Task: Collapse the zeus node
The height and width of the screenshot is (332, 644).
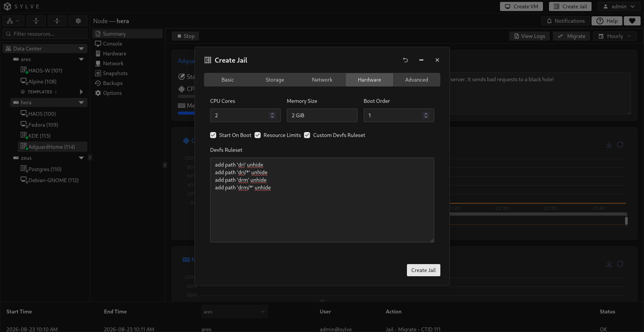Action: [x=81, y=158]
